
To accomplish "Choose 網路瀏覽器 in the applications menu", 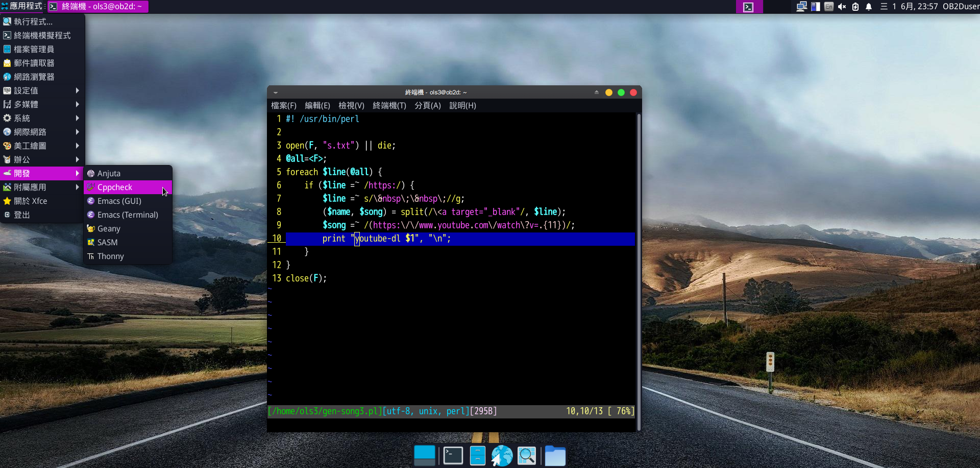I will [42, 77].
